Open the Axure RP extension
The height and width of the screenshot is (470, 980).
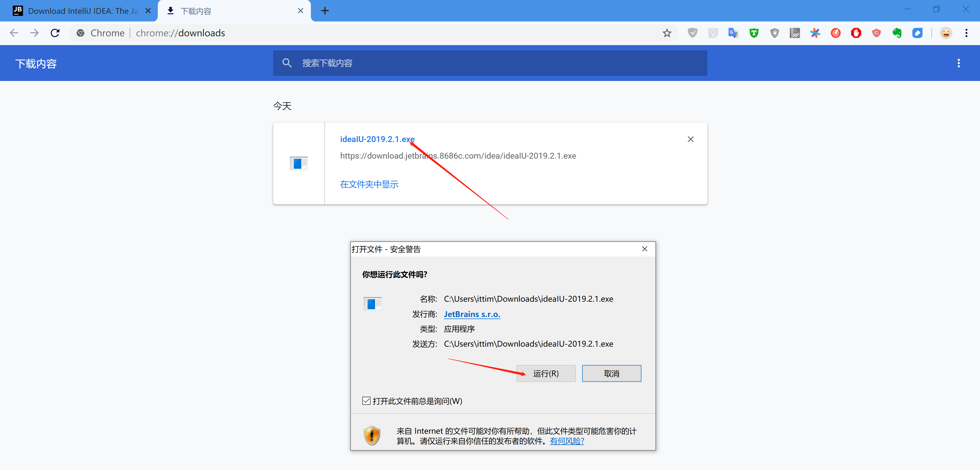[x=795, y=33]
